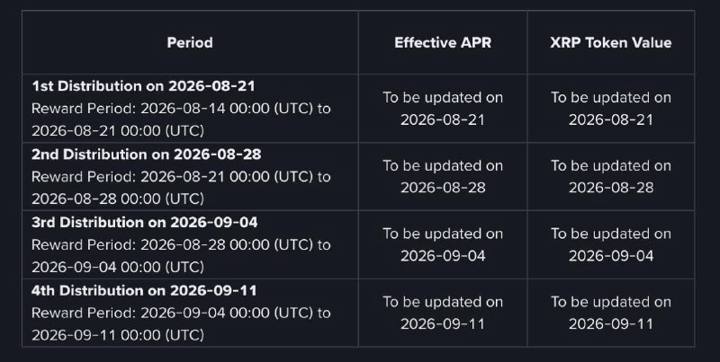Click the Effective APR column header

tap(443, 43)
